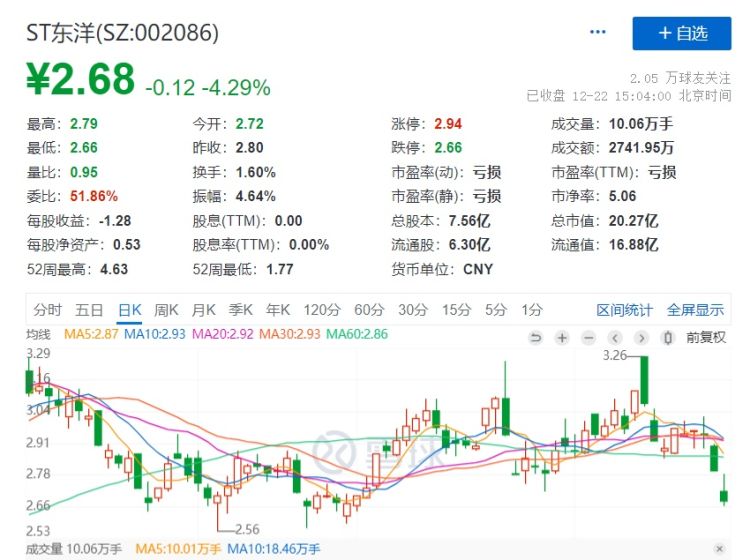The image size is (750, 560).
Task: Open the 前复权 adjustment dropdown
Action: click(706, 338)
